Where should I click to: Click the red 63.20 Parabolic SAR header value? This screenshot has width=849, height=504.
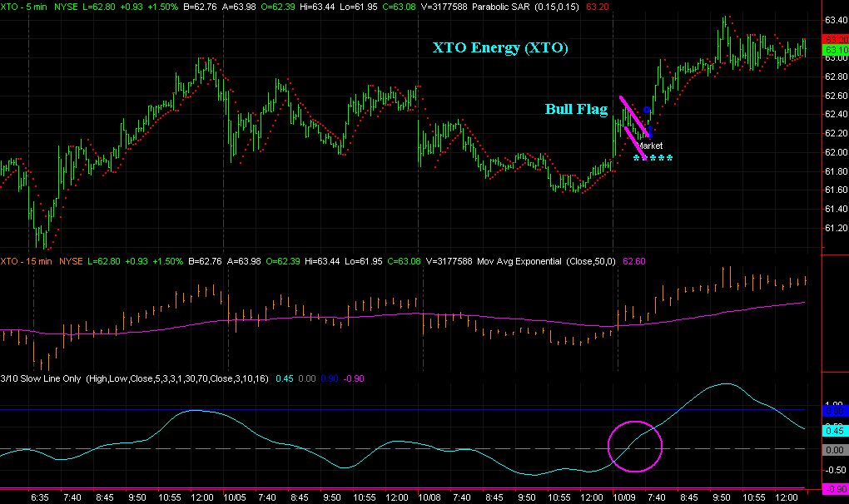[x=598, y=7]
